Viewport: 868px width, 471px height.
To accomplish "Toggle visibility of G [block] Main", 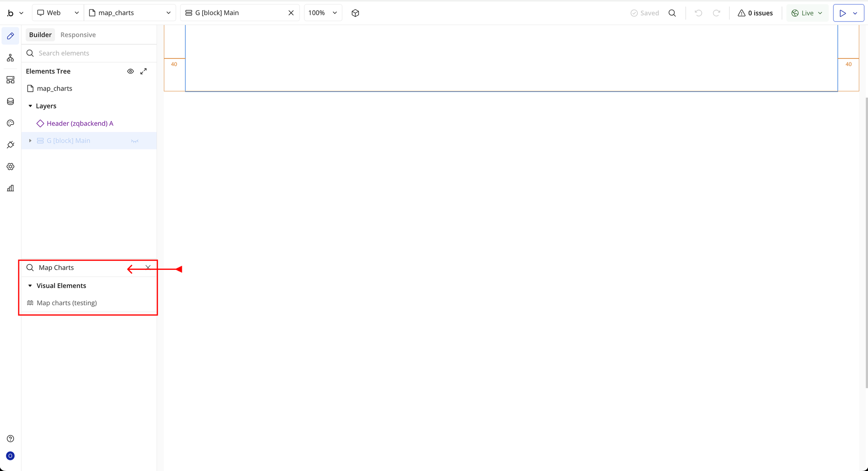I will click(x=135, y=141).
